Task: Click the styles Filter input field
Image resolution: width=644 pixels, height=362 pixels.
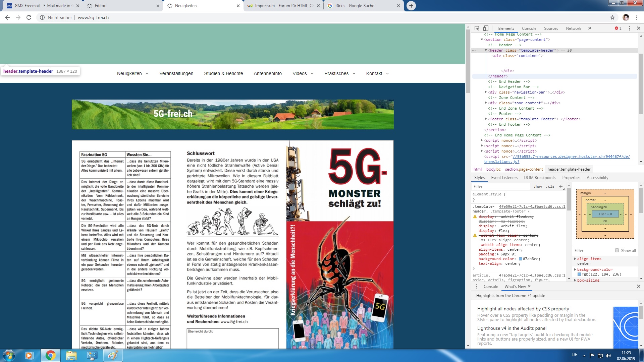Action: click(x=500, y=187)
